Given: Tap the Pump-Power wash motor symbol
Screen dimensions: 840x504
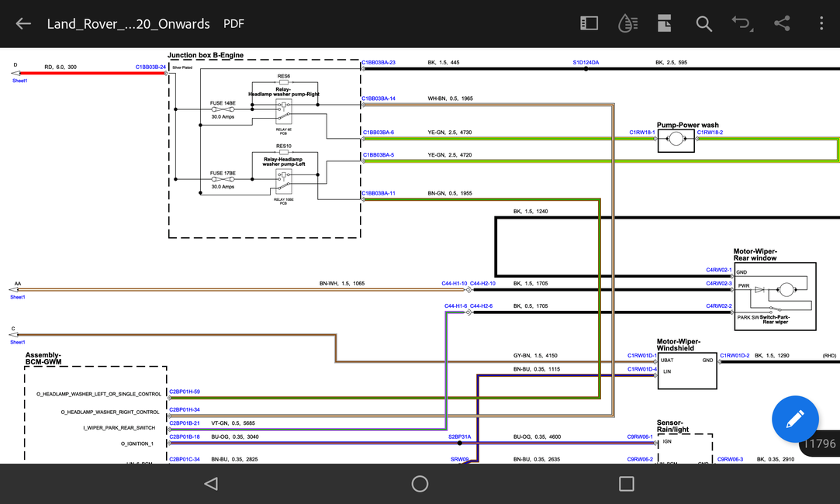Looking at the screenshot, I should pyautogui.click(x=676, y=140).
